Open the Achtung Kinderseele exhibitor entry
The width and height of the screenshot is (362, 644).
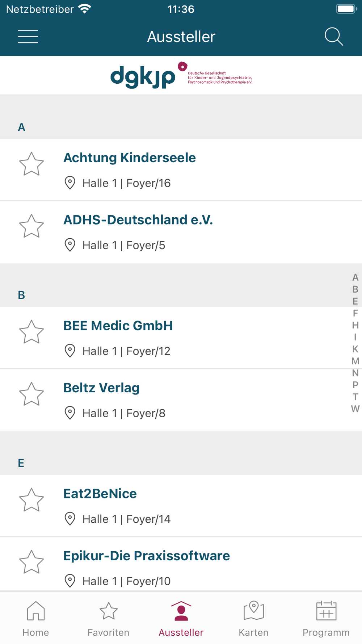(x=130, y=158)
